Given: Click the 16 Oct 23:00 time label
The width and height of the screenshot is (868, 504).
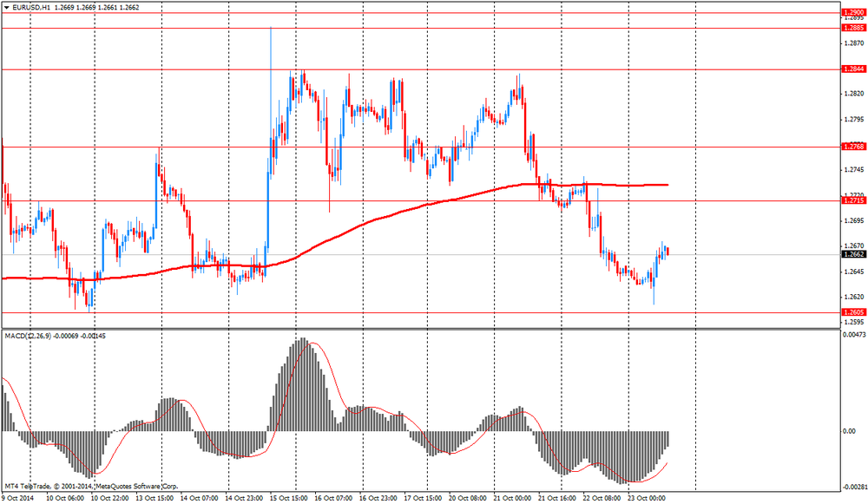Looking at the screenshot, I should (378, 499).
